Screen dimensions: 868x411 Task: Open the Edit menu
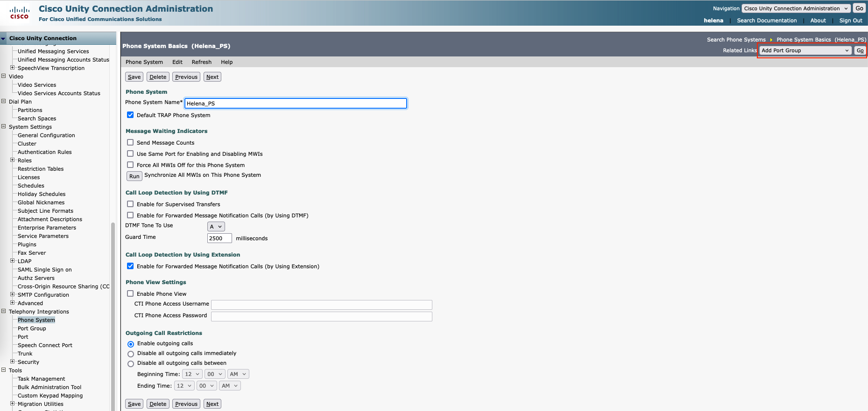click(177, 62)
